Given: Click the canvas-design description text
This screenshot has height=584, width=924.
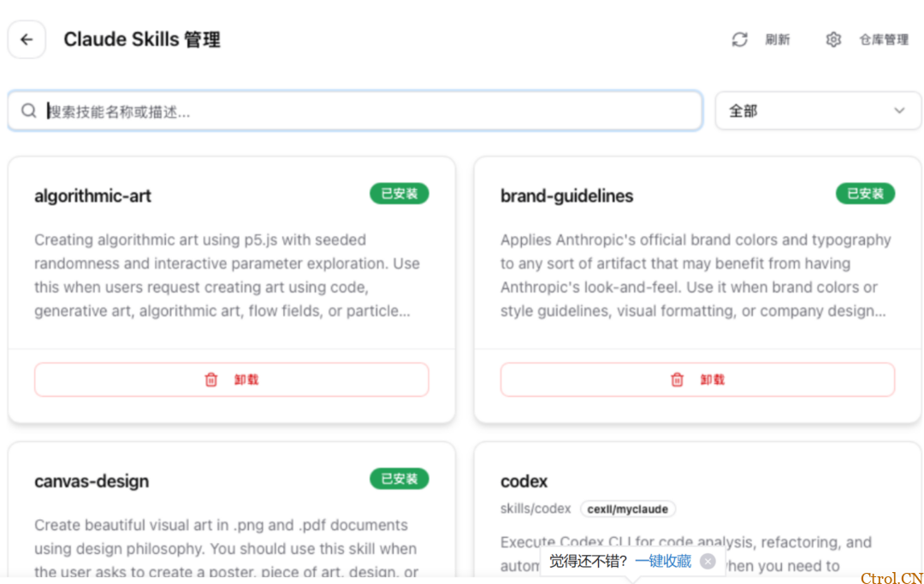Looking at the screenshot, I should [x=226, y=549].
